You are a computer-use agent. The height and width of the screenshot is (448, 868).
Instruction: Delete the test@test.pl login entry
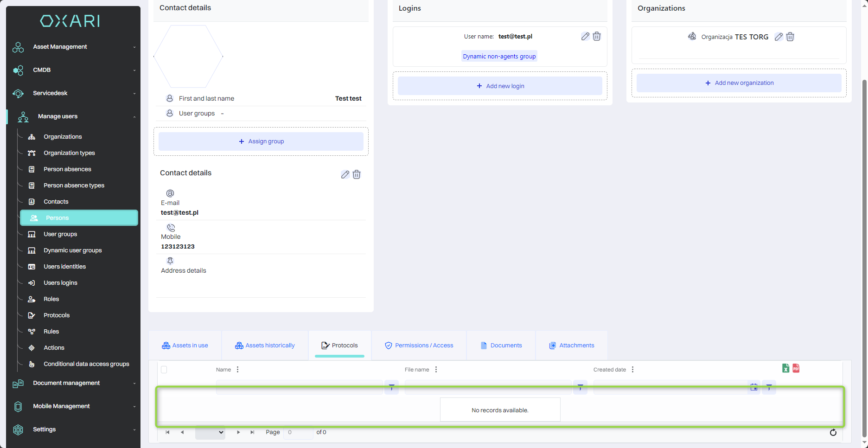(597, 36)
